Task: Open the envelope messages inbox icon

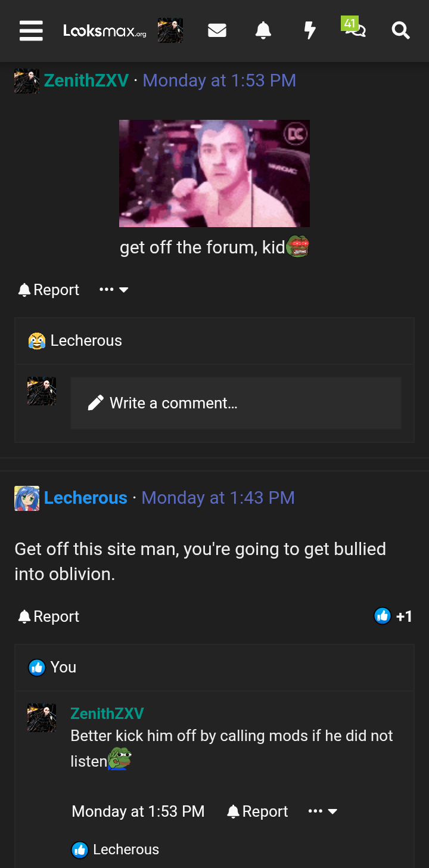Action: pos(217,30)
